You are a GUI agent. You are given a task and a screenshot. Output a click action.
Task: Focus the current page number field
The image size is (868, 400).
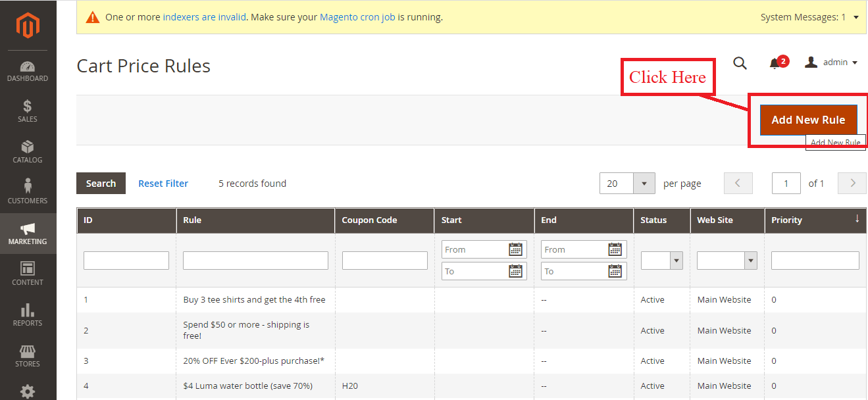coord(786,184)
